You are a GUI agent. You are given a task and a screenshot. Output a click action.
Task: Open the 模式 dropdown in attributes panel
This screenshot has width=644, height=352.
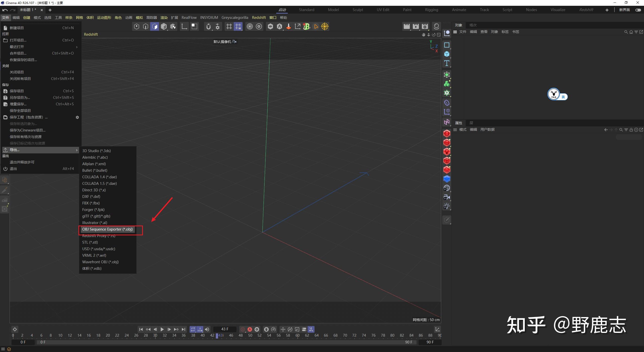click(462, 129)
